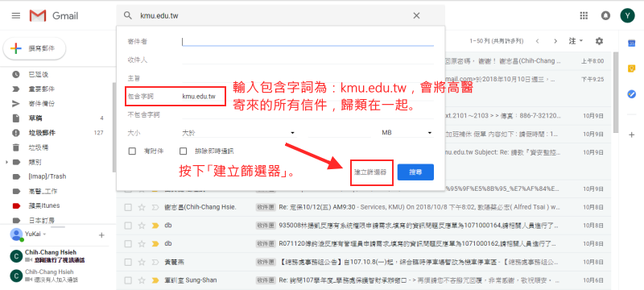Open email 【總務處事務組公告】自107.10.8(一)起
Viewport: 644px width, 290px height.
[364, 262]
